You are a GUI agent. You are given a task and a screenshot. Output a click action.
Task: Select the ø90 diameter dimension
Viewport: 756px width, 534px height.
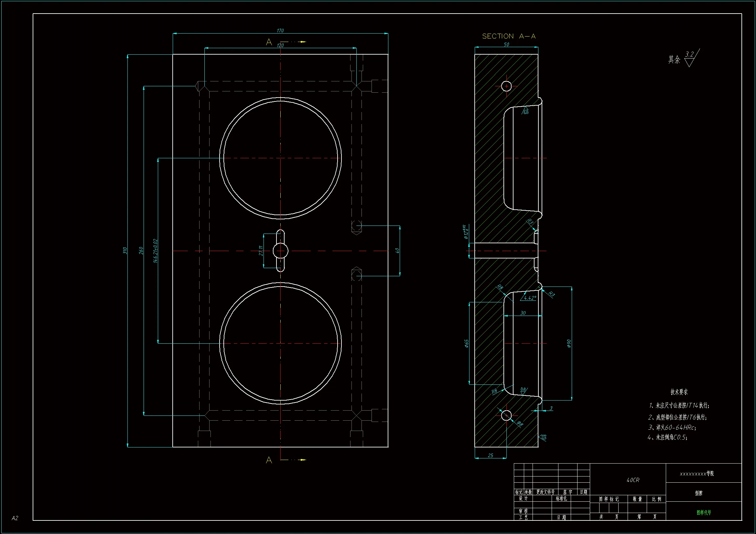click(569, 343)
